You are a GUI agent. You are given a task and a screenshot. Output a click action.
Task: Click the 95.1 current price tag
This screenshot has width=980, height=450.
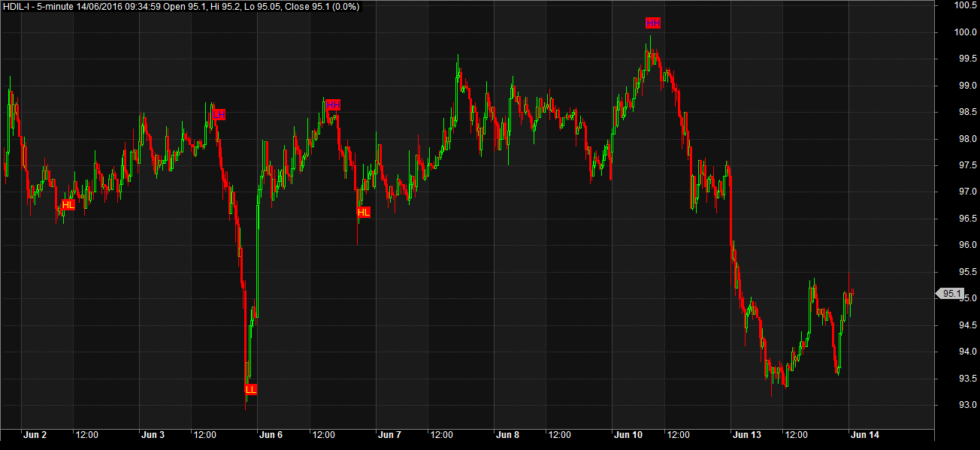[x=950, y=294]
